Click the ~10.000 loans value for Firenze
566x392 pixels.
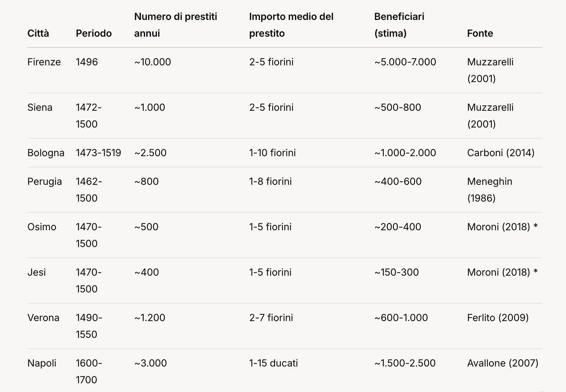pyautogui.click(x=153, y=62)
